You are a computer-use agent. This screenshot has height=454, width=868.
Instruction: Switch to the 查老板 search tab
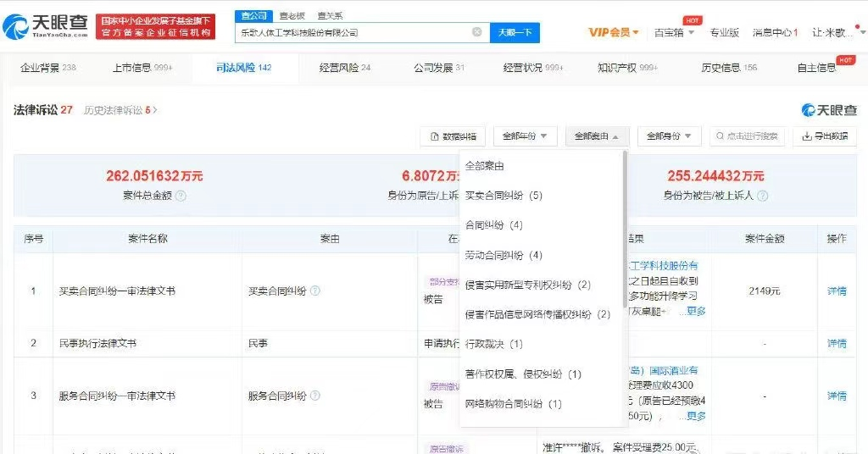292,15
